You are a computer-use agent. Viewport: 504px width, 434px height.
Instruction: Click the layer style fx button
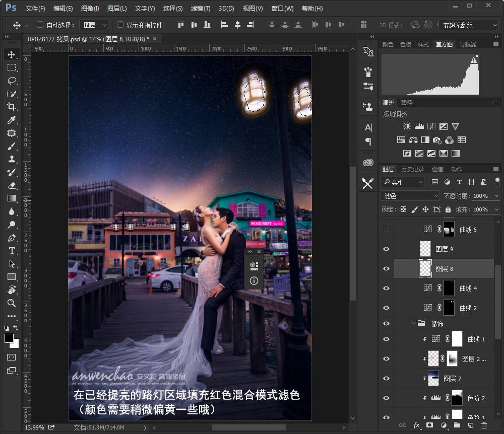(x=416, y=425)
